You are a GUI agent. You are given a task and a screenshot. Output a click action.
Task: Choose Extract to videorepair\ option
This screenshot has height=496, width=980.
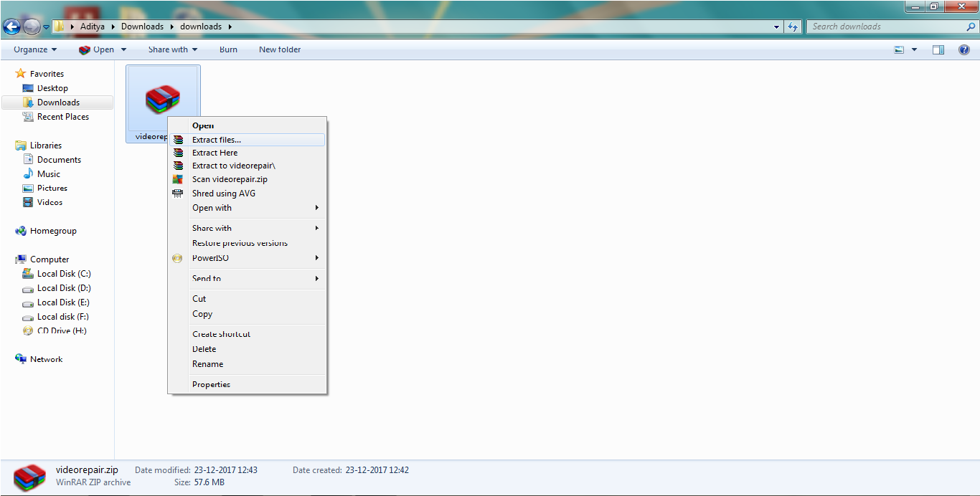(247, 166)
